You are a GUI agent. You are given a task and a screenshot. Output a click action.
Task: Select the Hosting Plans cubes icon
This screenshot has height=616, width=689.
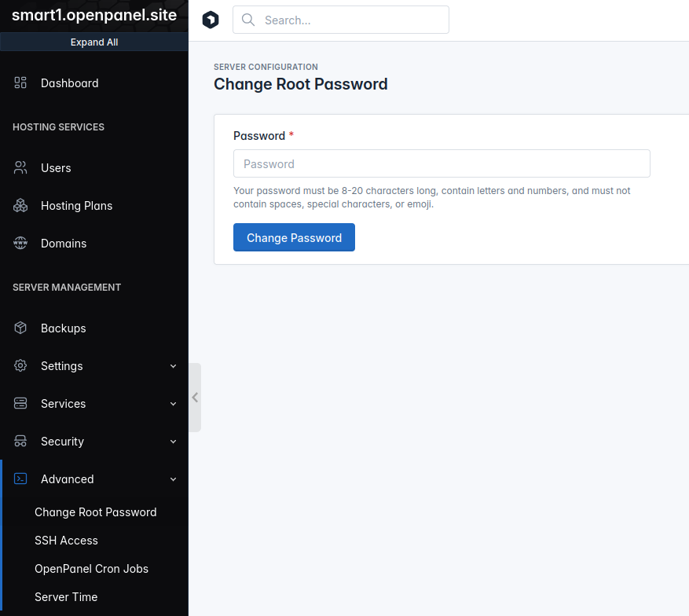20,205
